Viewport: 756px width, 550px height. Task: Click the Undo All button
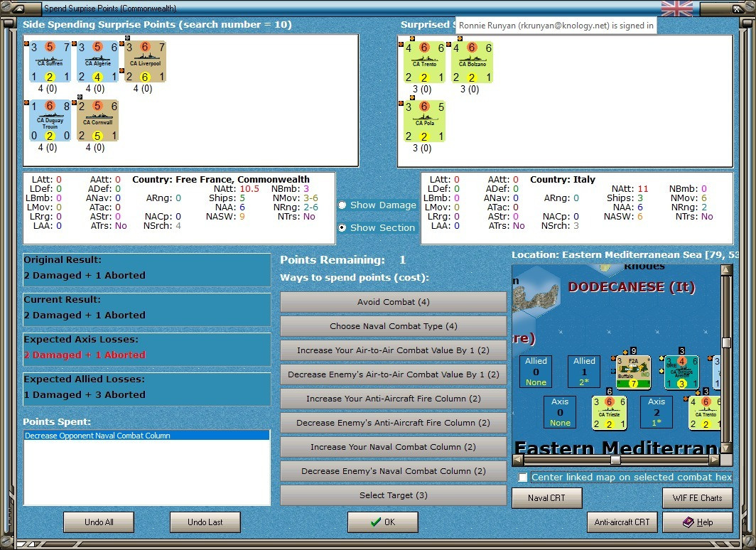pyautogui.click(x=99, y=522)
